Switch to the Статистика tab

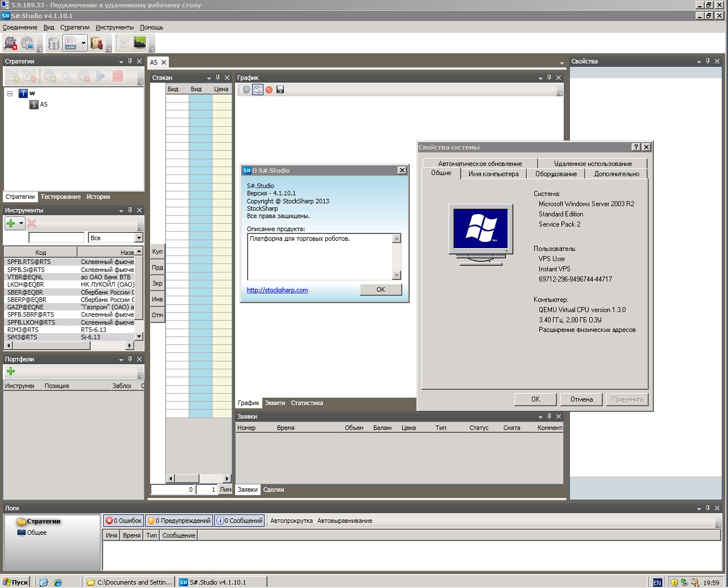click(307, 403)
